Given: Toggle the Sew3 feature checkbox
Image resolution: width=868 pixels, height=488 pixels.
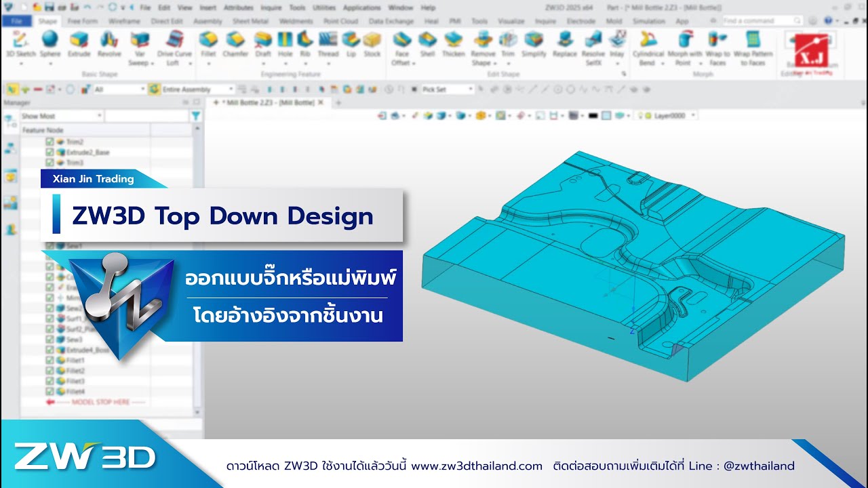Looking at the screenshot, I should click(x=50, y=340).
